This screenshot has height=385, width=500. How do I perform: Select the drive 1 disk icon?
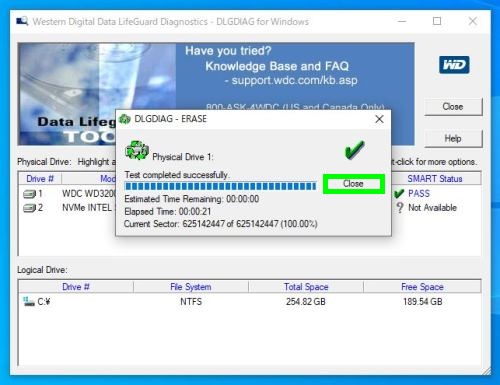point(29,194)
